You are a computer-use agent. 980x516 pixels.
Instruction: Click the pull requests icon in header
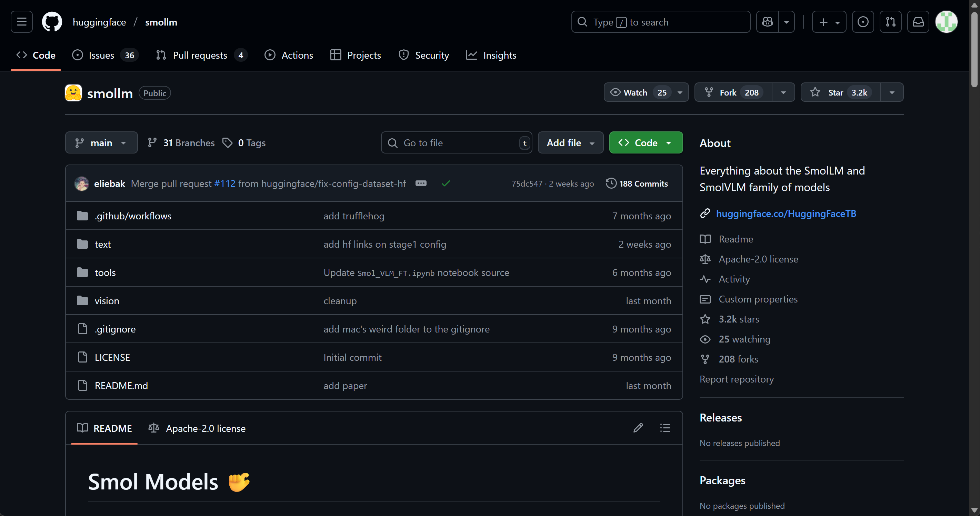click(890, 22)
